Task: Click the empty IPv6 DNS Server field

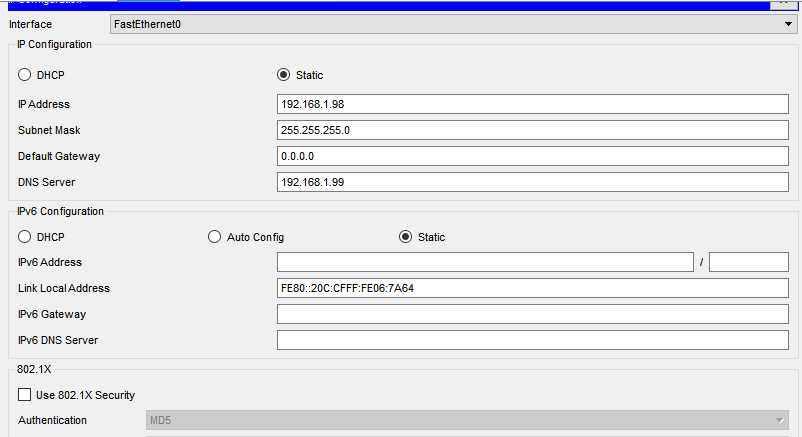Action: click(x=532, y=340)
